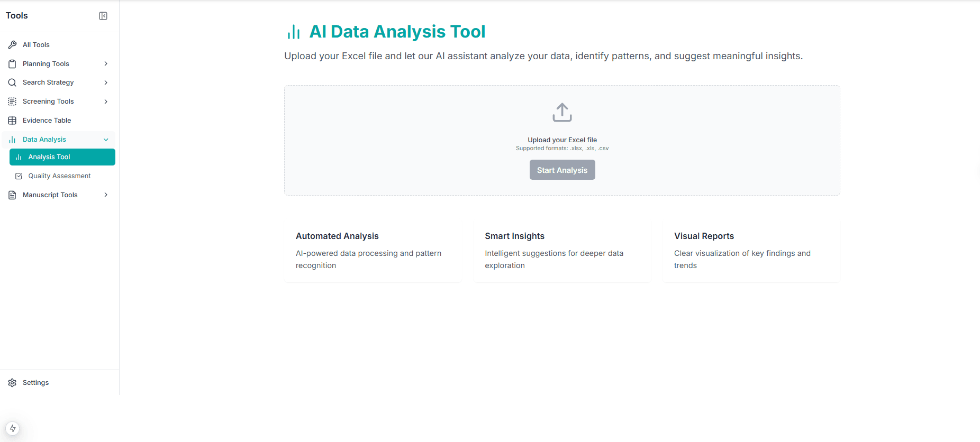Expand the Manuscript Tools chevron
This screenshot has width=980, height=442.
[106, 195]
